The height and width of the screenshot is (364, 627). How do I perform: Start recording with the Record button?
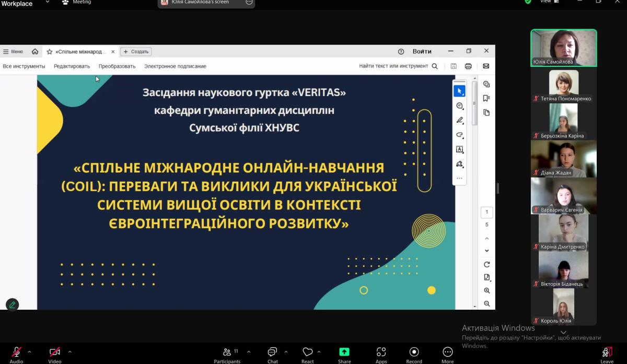pyautogui.click(x=414, y=353)
